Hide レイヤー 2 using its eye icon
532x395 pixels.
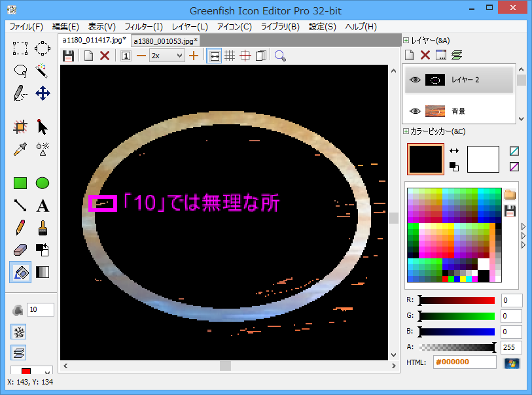415,80
